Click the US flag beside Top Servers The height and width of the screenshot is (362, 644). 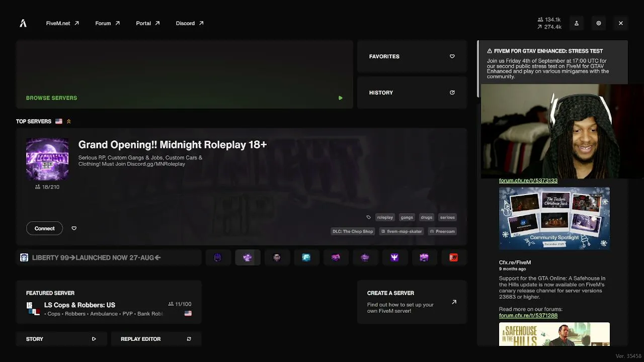coord(59,121)
